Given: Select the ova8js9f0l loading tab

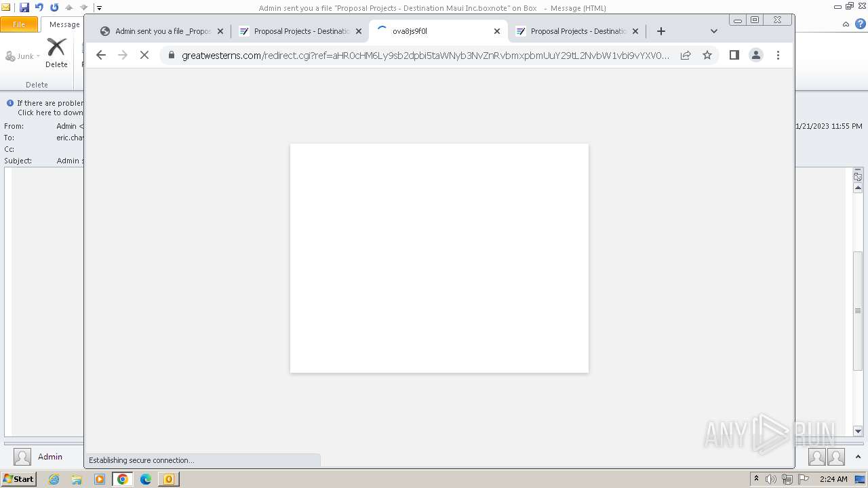Looking at the screenshot, I should pos(438,31).
